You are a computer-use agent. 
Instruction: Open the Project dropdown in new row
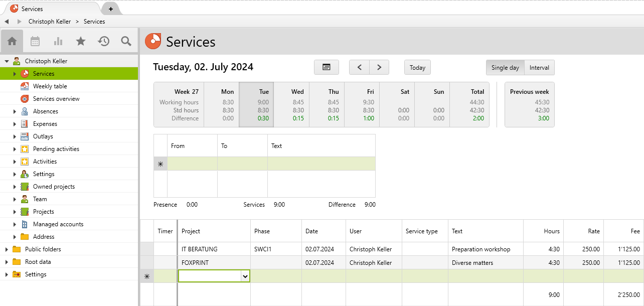245,276
